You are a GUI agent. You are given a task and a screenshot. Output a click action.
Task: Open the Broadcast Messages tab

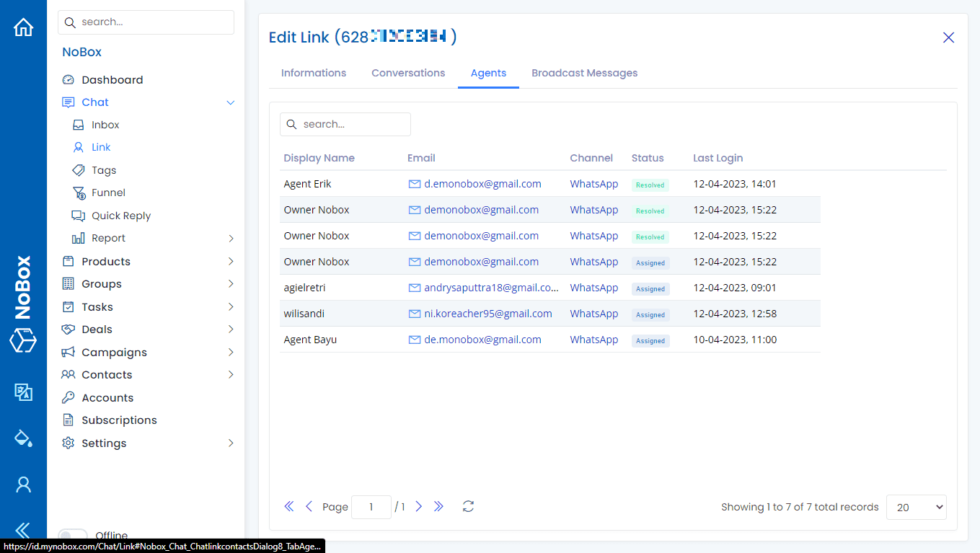(584, 73)
